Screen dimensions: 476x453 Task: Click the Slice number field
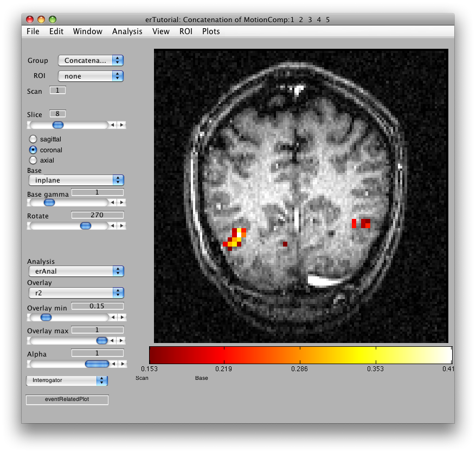point(57,114)
